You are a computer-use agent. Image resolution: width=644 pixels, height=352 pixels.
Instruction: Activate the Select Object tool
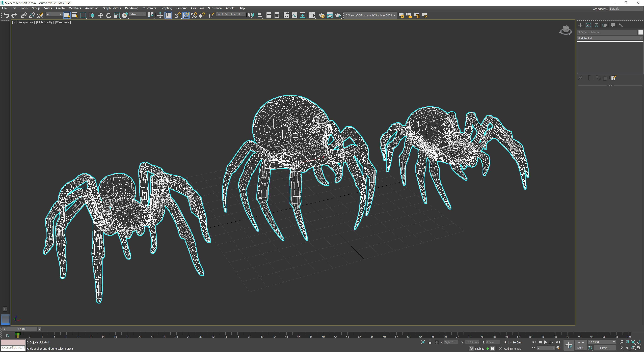click(x=67, y=15)
